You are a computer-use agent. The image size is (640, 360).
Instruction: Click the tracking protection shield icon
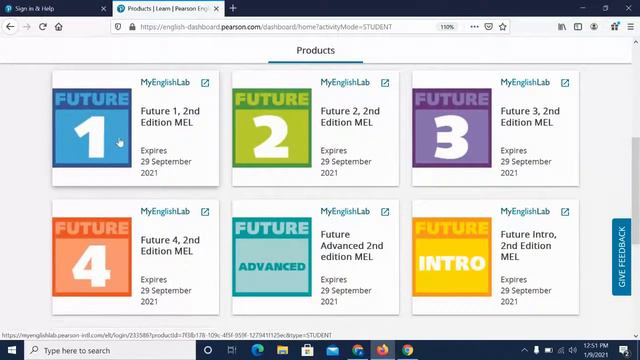tap(118, 27)
